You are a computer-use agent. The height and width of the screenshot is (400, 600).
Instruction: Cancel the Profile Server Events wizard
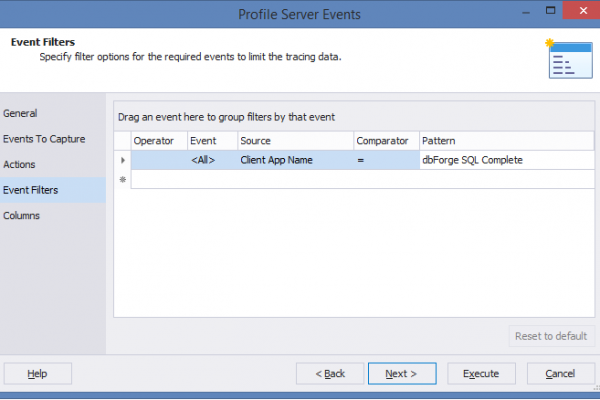point(561,374)
